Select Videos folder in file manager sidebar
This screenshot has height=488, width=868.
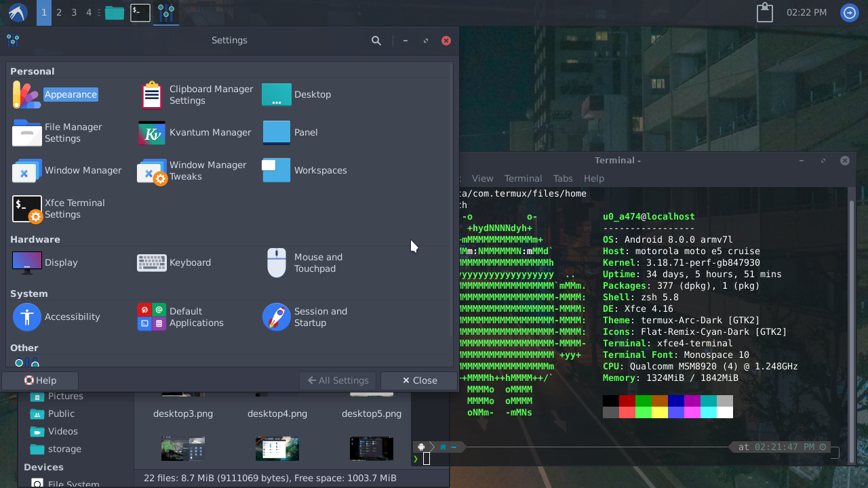pyautogui.click(x=62, y=431)
